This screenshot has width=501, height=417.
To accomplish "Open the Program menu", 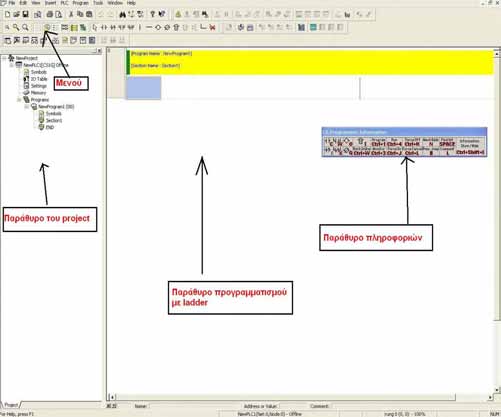I will point(80,3).
